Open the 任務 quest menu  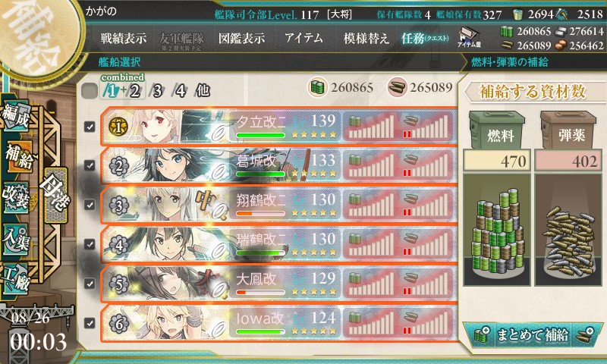425,38
